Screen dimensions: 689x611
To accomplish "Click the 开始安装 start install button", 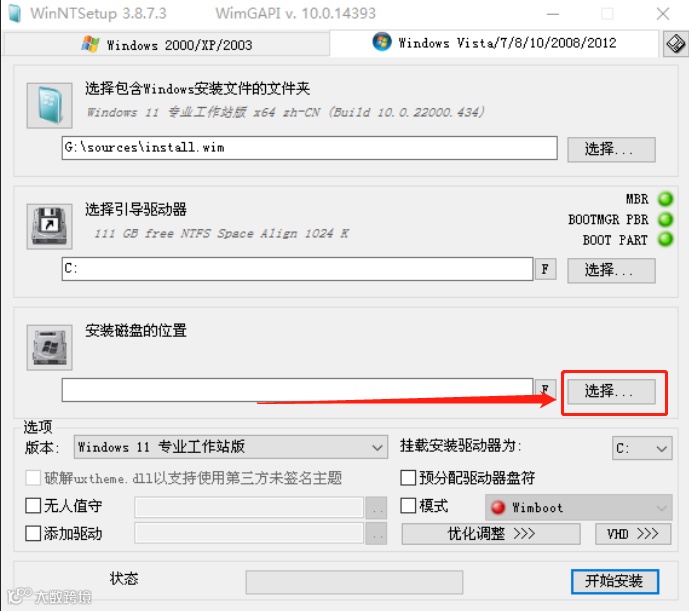I will point(615,581).
